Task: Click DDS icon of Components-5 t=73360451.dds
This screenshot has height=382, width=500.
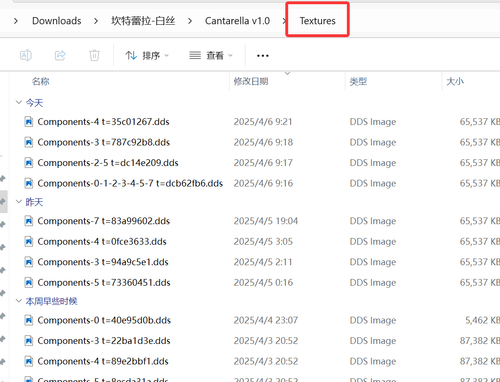Action: pyautogui.click(x=29, y=283)
